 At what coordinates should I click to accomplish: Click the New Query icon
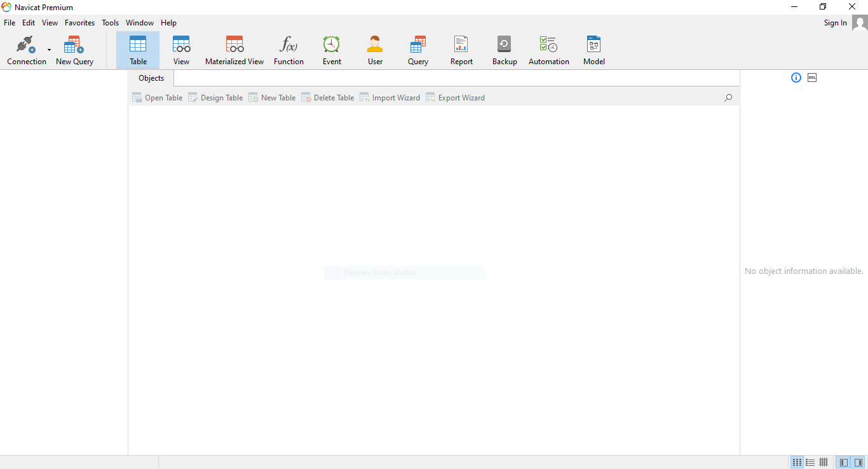click(x=74, y=50)
